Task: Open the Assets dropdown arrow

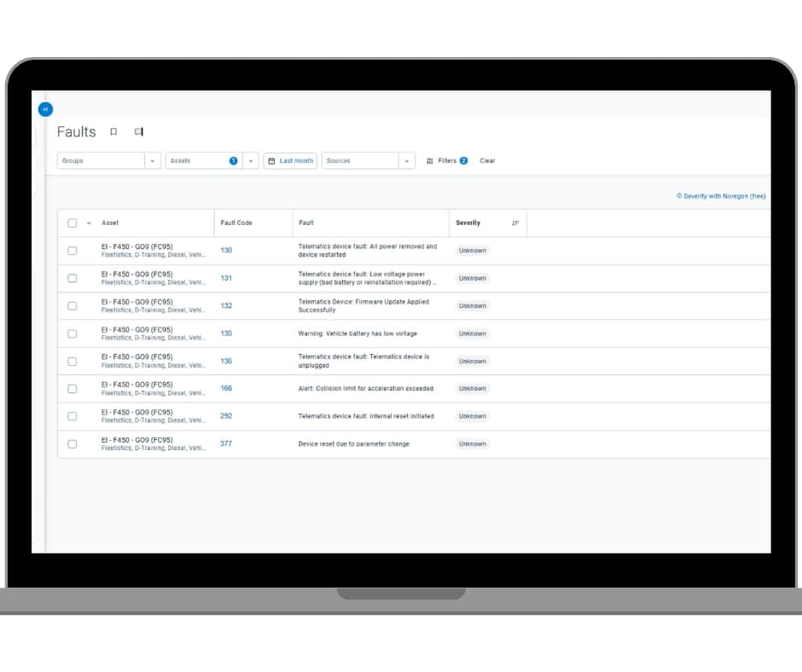Action: click(251, 160)
